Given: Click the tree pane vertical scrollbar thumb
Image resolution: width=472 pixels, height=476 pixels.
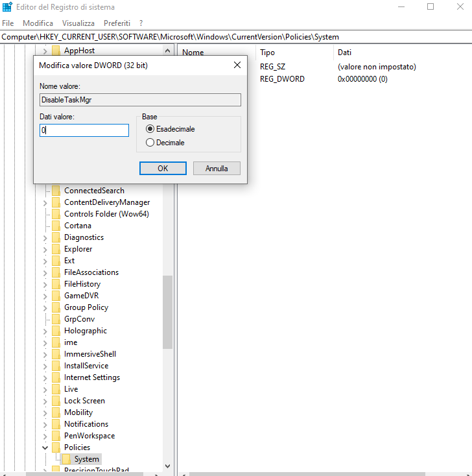Looking at the screenshot, I should 167,311.
